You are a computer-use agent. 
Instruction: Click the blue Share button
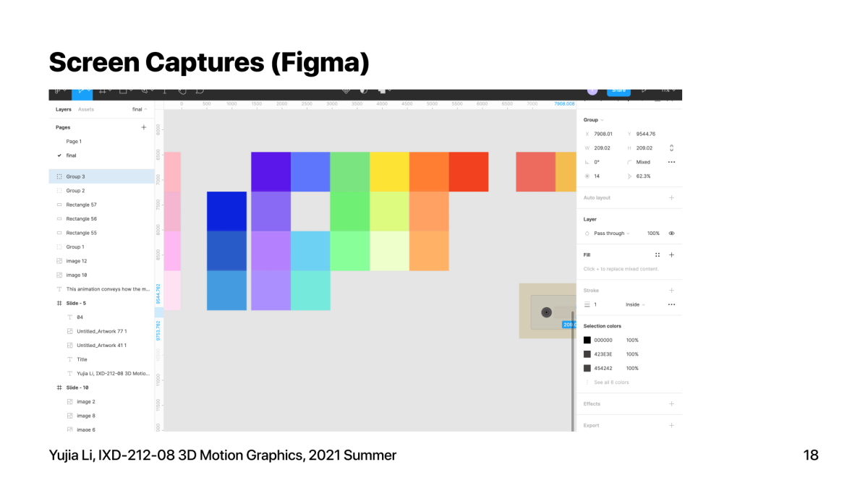(x=618, y=91)
